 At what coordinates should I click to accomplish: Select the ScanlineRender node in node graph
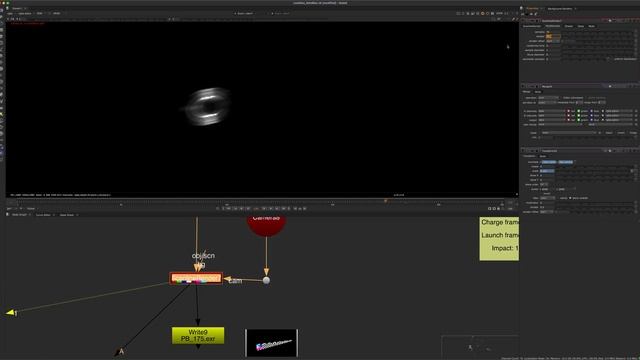(196, 278)
